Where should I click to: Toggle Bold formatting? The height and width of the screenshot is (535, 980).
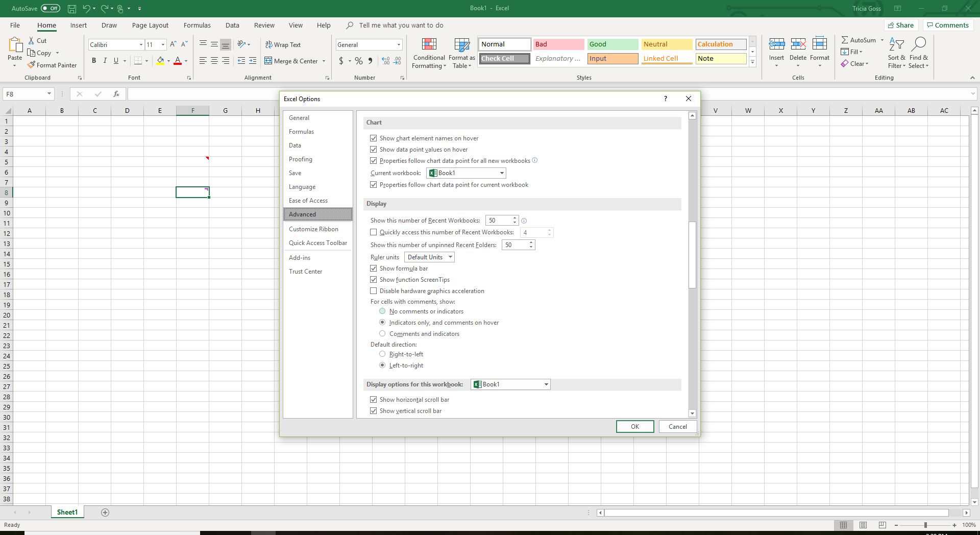tap(94, 61)
